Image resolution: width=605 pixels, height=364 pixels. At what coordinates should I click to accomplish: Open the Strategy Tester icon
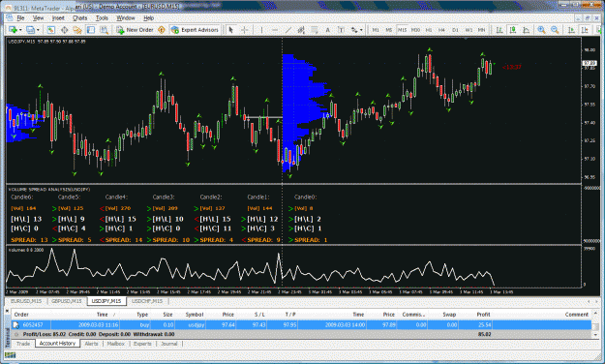tap(104, 30)
